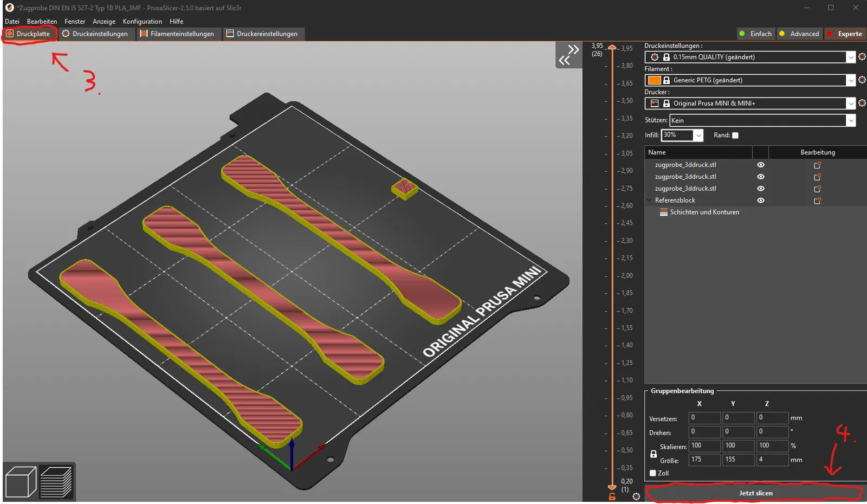This screenshot has width=867, height=504.
Task: Click the collapse sidebar double-arrow icon
Action: 569,55
